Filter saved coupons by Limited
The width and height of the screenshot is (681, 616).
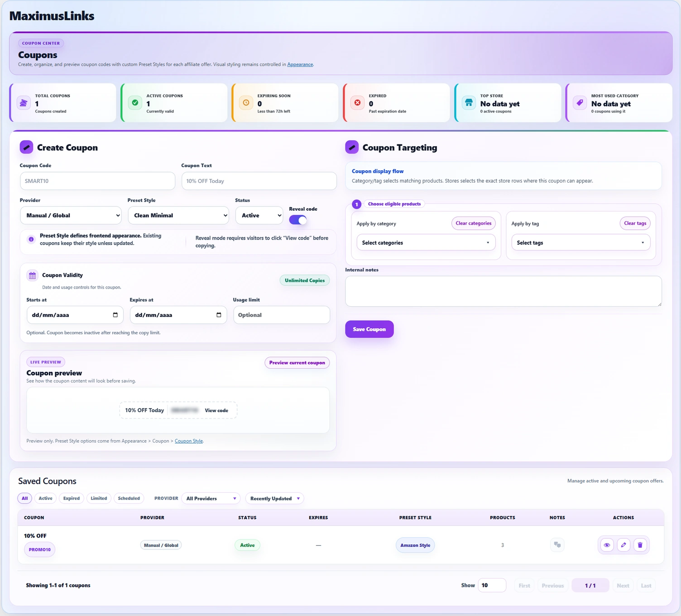(99, 498)
